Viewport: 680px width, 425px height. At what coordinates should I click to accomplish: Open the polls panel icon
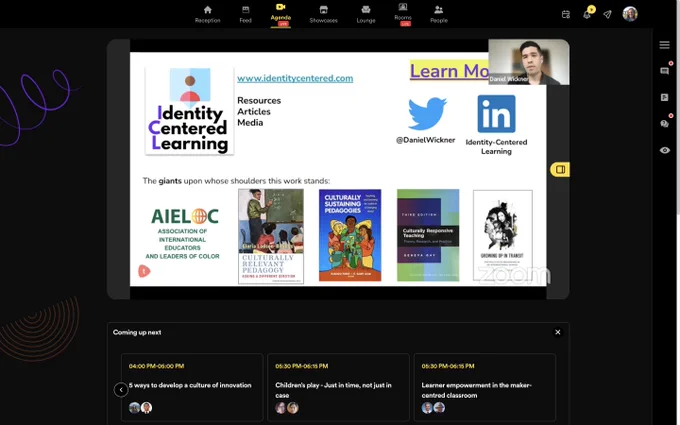pyautogui.click(x=664, y=97)
